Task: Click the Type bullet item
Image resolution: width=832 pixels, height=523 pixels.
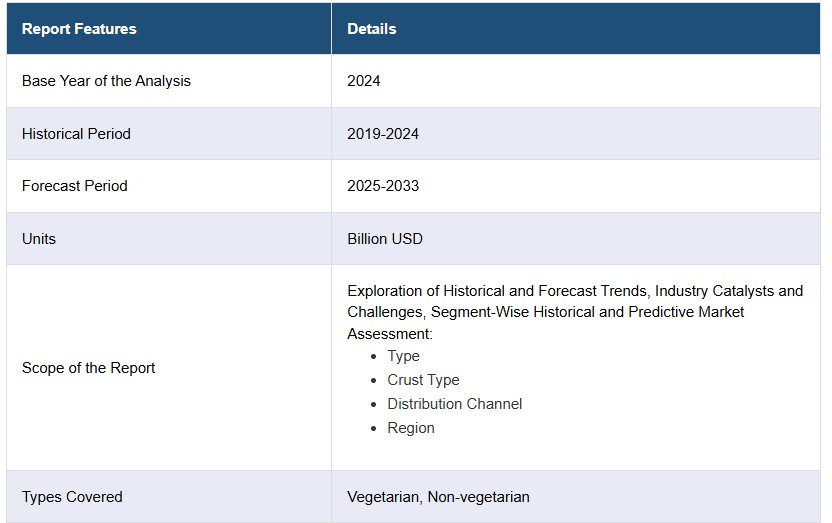Action: tap(403, 356)
